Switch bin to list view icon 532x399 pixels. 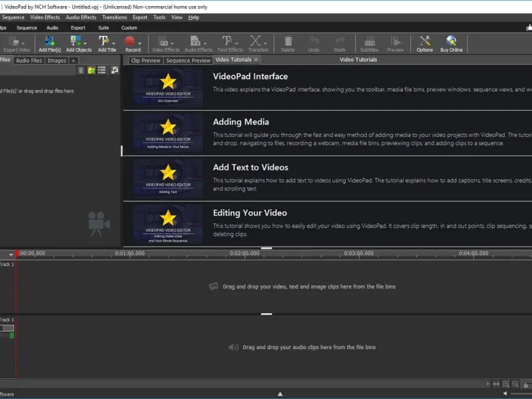[x=102, y=70]
